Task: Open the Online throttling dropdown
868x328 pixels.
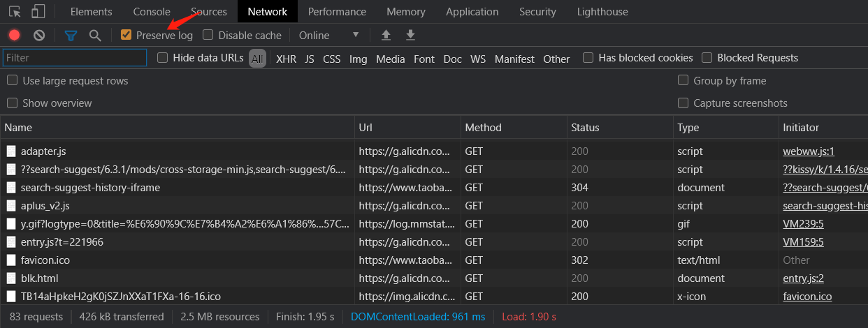Action: (328, 35)
